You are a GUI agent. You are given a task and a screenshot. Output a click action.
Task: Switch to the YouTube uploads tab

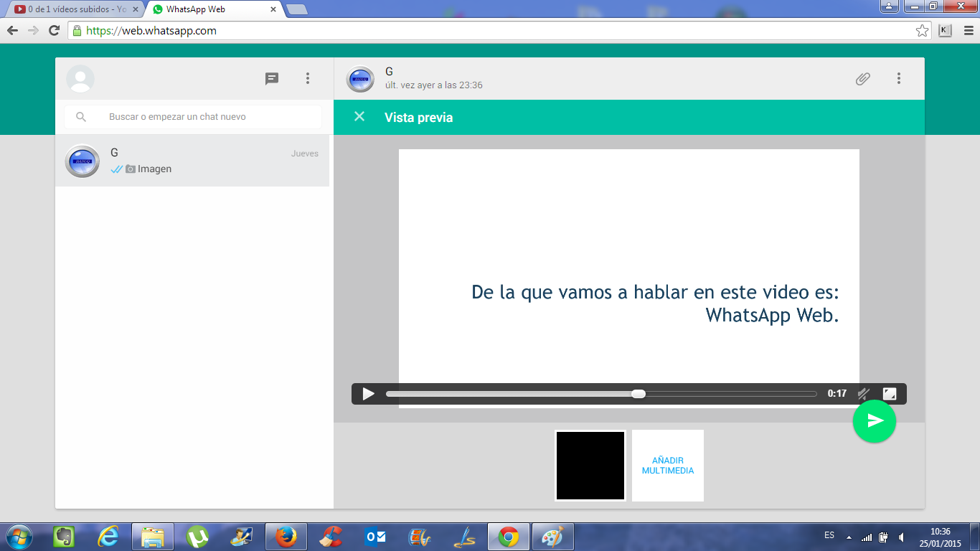pyautogui.click(x=72, y=9)
